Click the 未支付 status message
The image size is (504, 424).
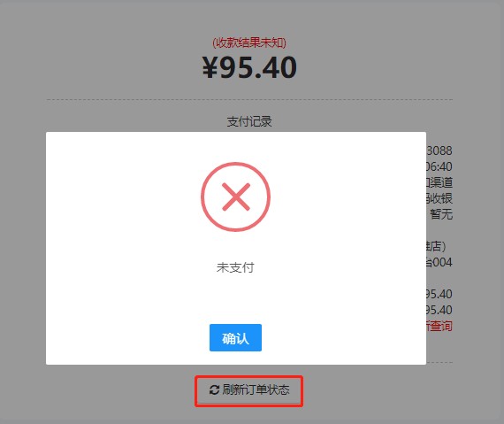(x=235, y=267)
